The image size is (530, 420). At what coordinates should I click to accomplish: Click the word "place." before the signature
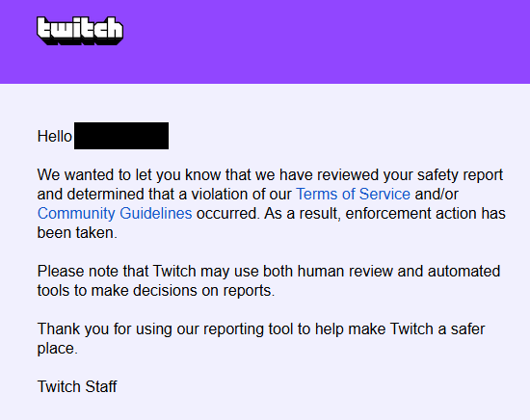tap(58, 349)
